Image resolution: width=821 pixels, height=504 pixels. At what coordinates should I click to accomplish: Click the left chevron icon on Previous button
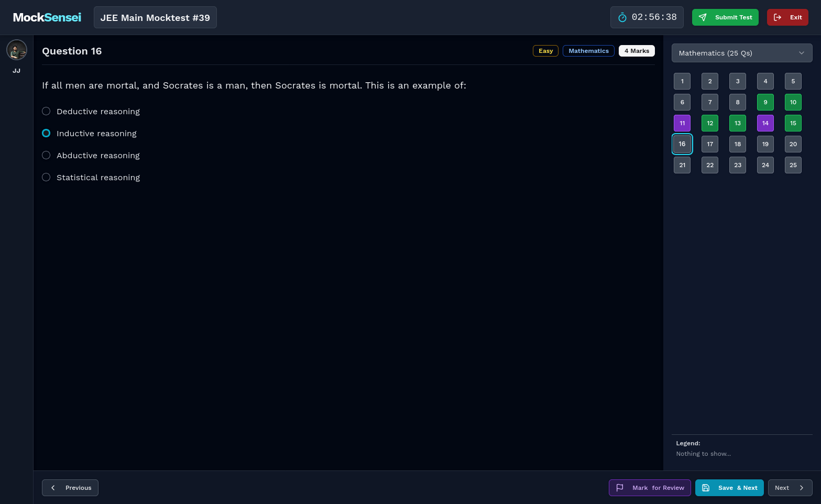(x=53, y=488)
